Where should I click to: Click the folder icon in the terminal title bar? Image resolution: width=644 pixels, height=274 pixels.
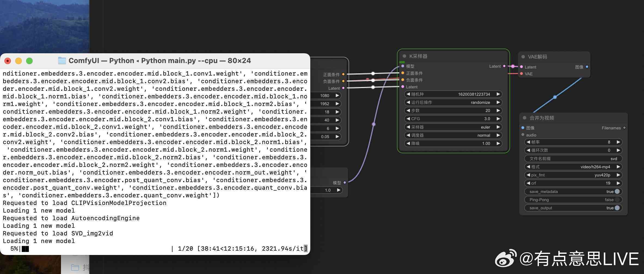62,60
